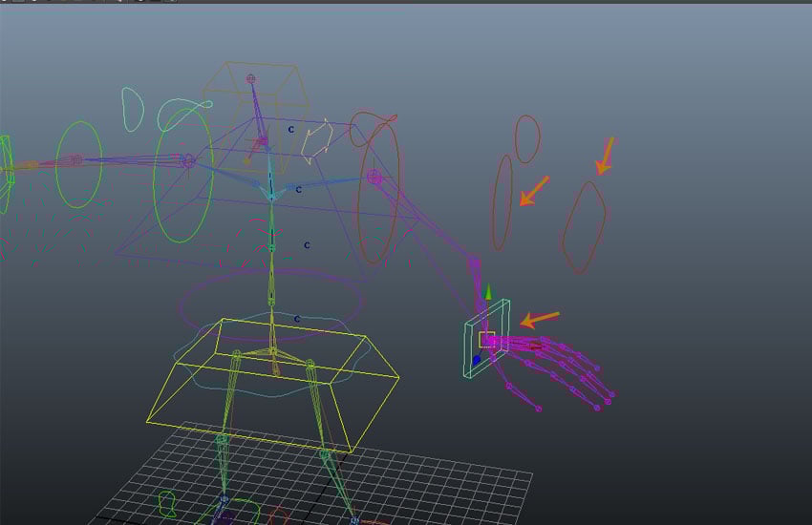The height and width of the screenshot is (525, 812).
Task: Select the elbow joint of right arm
Action: [x=473, y=263]
